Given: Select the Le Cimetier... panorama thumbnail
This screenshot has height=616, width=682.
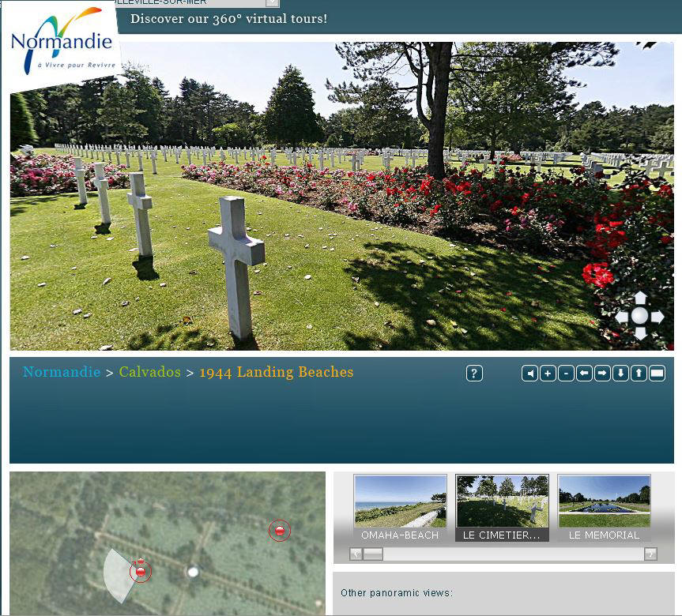Looking at the screenshot, I should point(503,508).
